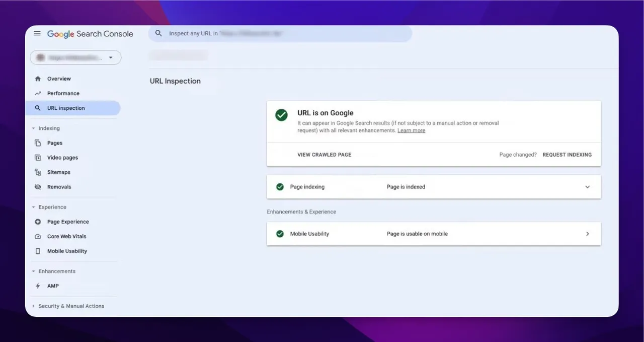Screen dimensions: 644x342
Task: Click the Page Experience plus-circle icon
Action: click(38, 222)
